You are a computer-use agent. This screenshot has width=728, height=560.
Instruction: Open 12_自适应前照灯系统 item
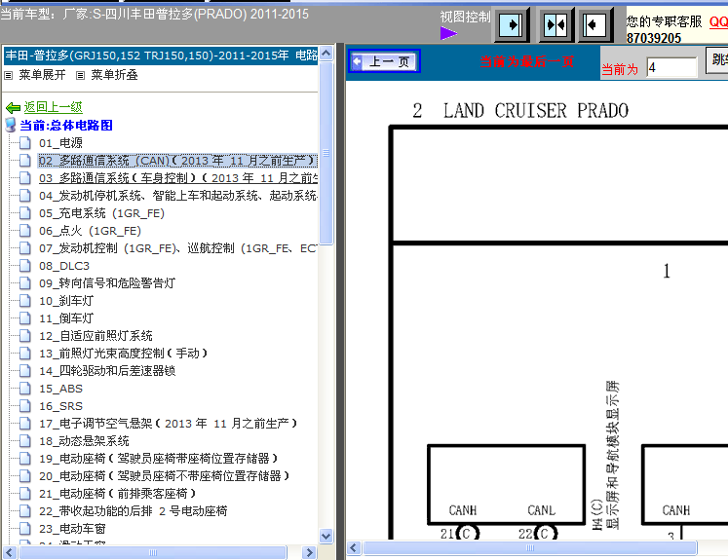96,336
